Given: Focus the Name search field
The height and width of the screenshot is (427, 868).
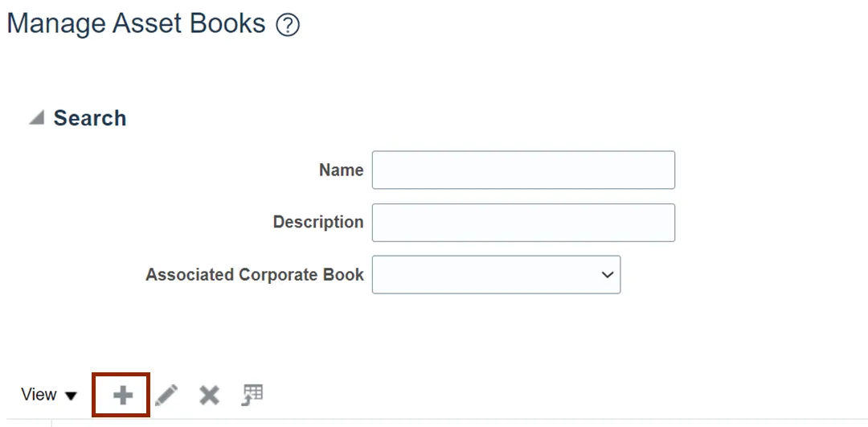Looking at the screenshot, I should pos(523,170).
